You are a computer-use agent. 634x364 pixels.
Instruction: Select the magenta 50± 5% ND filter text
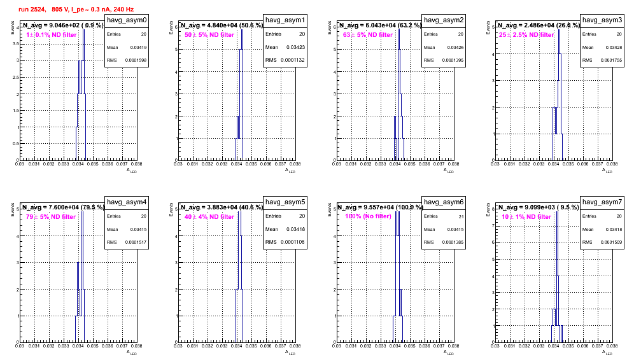click(209, 35)
